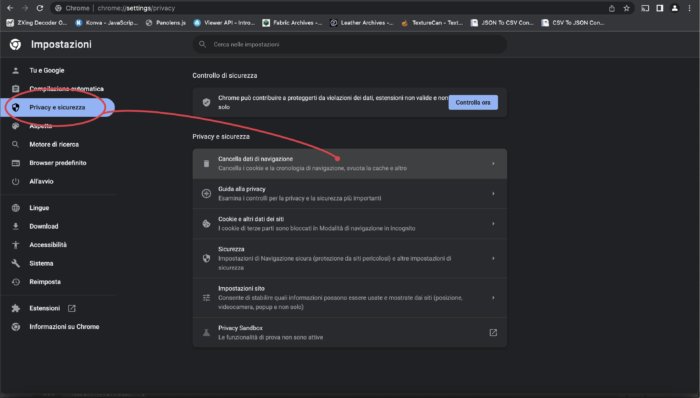Screen dimensions: 700x398
Task: Open the Viewer API bookmark
Action: click(x=224, y=23)
